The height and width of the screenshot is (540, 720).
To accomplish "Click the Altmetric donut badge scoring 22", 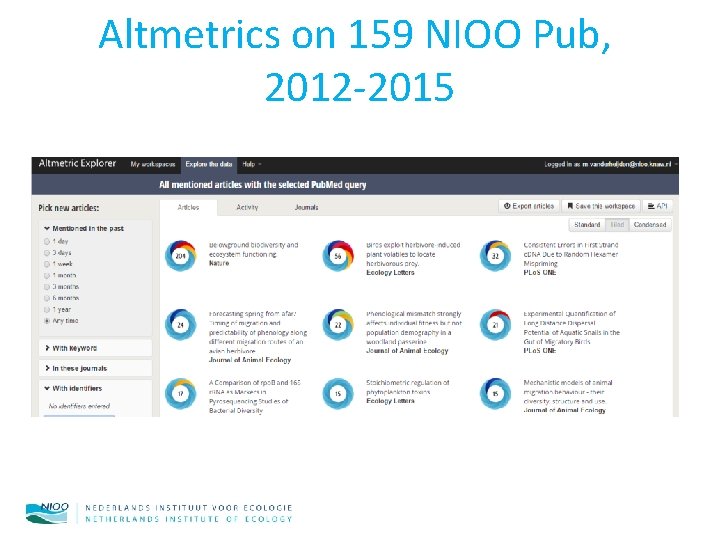I will tap(338, 325).
